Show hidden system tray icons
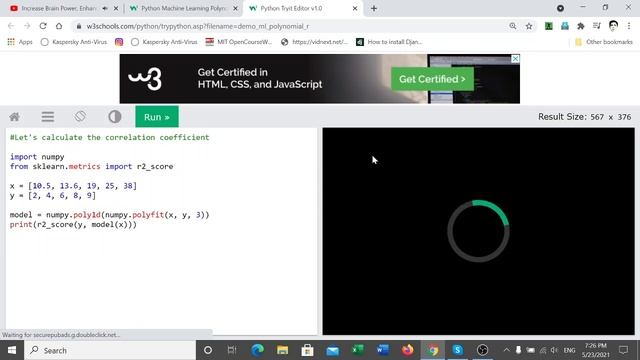Image resolution: width=640 pixels, height=360 pixels. (x=507, y=350)
